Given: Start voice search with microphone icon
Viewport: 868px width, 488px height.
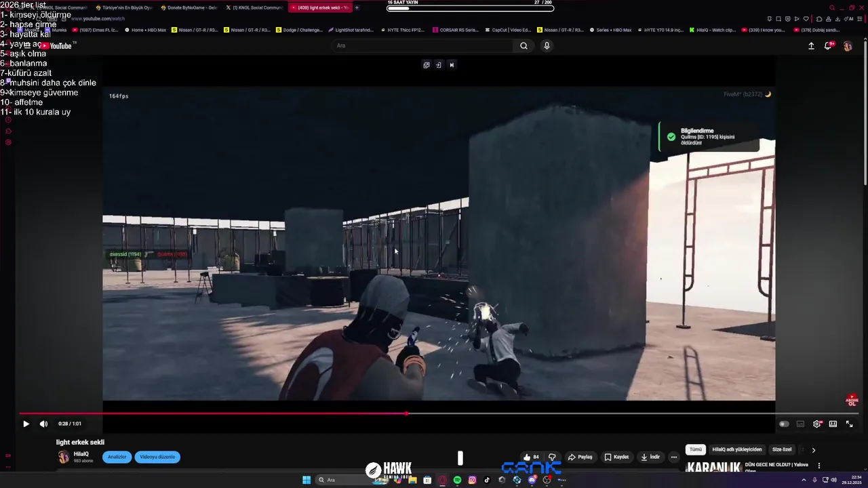Looking at the screenshot, I should pos(547,45).
